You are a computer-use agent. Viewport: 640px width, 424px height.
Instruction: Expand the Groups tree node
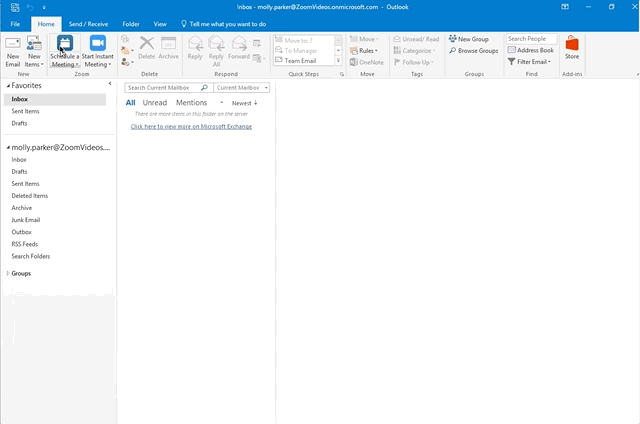coord(7,273)
